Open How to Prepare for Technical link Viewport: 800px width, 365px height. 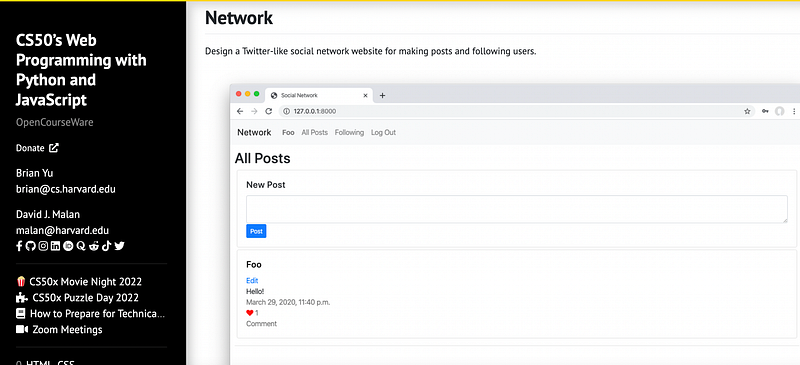click(x=97, y=313)
